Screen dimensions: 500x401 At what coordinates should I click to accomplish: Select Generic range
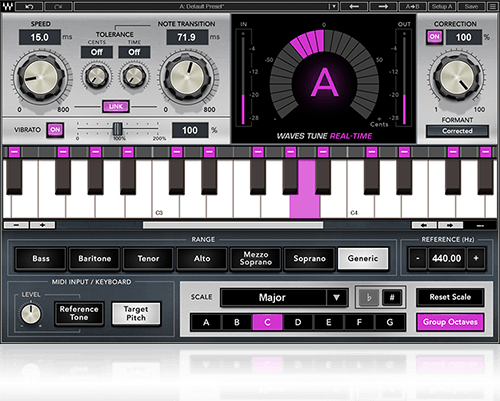363,258
